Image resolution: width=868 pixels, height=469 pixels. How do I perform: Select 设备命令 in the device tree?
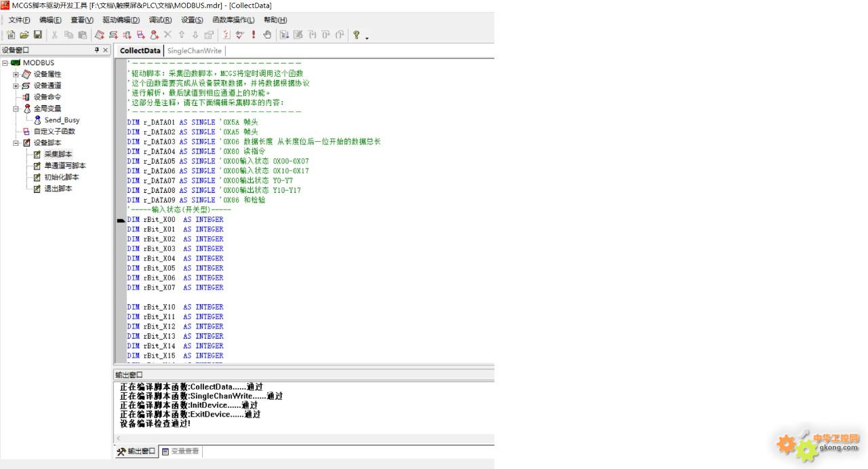(47, 97)
